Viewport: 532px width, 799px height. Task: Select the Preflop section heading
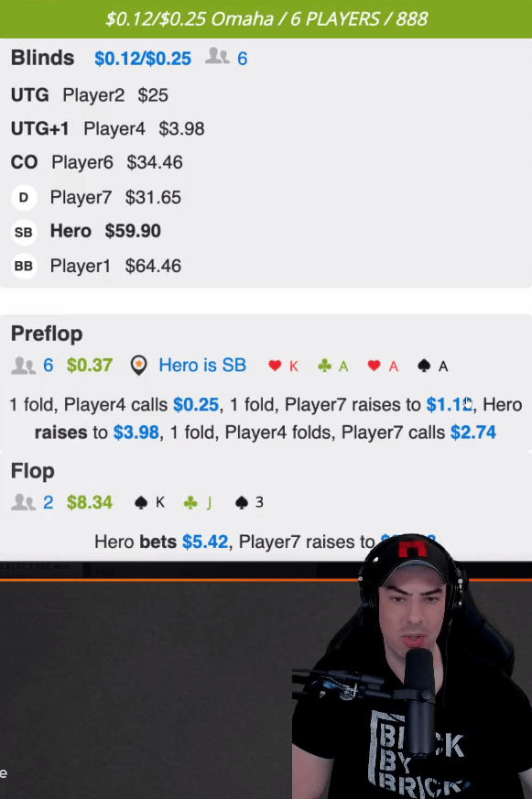[47, 334]
